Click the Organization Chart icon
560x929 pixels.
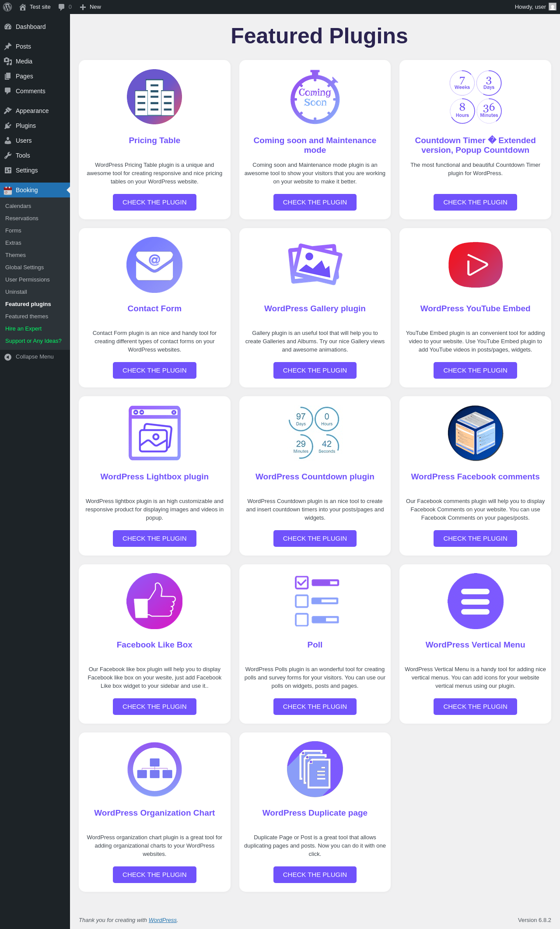click(x=154, y=769)
